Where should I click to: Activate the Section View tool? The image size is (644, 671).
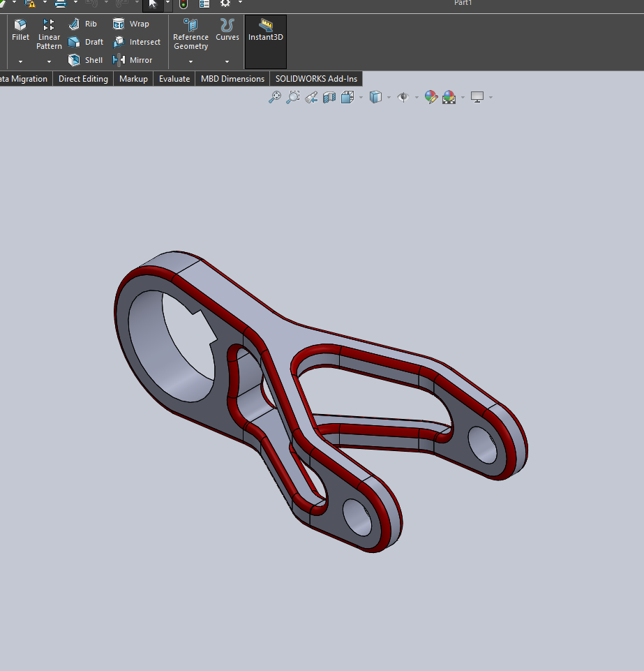point(329,97)
